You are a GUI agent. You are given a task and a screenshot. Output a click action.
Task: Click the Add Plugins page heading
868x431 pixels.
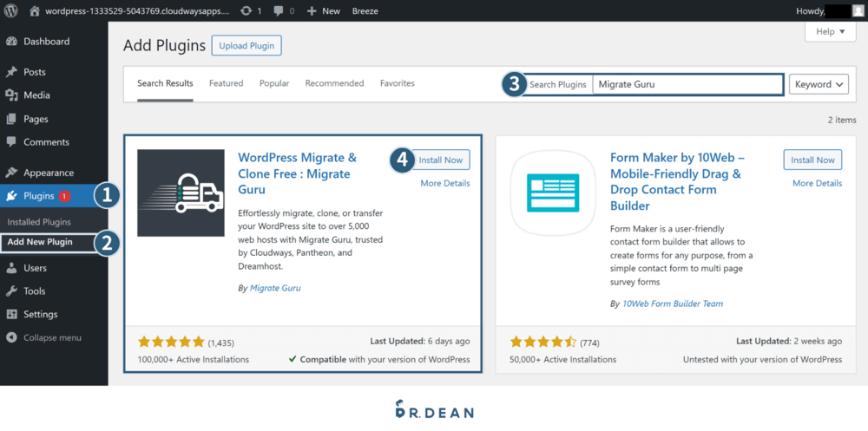point(164,45)
